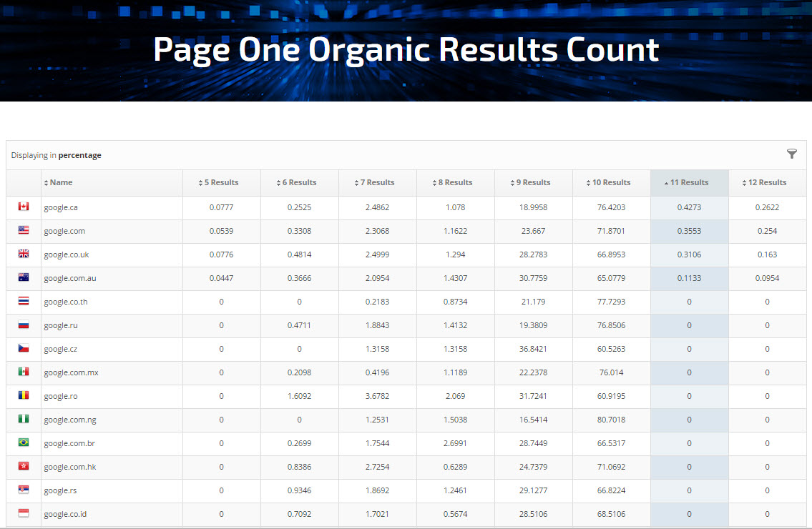
Task: Click the Czech flag icon
Action: pyautogui.click(x=24, y=348)
